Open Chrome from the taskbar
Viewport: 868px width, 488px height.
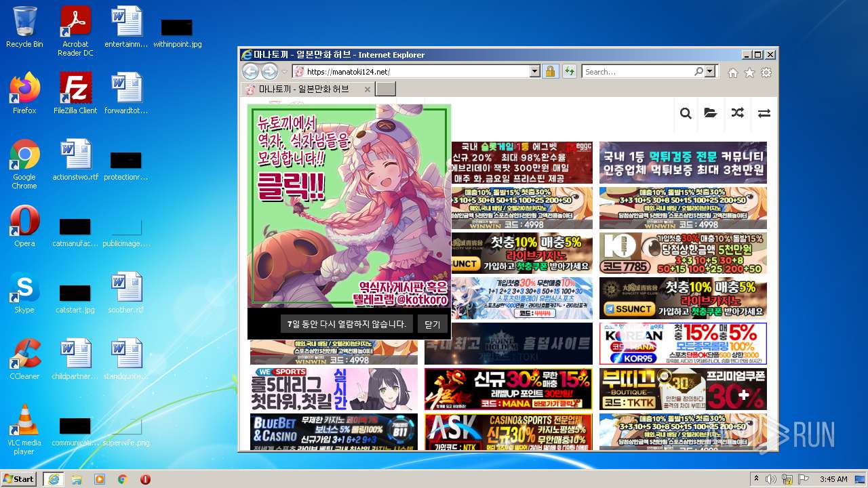click(123, 479)
